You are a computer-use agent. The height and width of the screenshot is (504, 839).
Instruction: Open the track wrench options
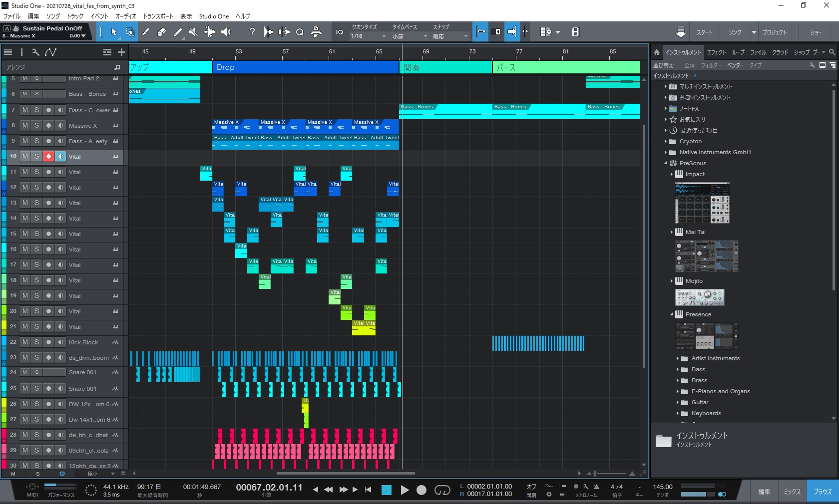35,52
